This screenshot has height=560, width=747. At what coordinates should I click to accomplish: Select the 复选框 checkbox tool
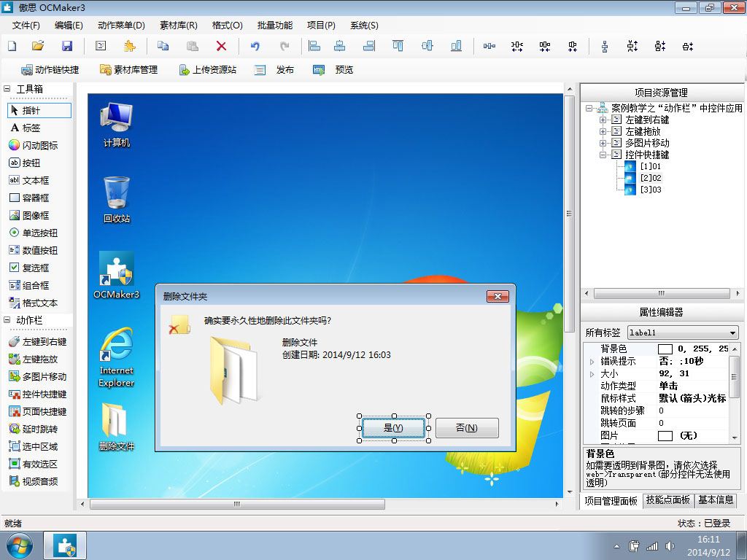point(29,268)
